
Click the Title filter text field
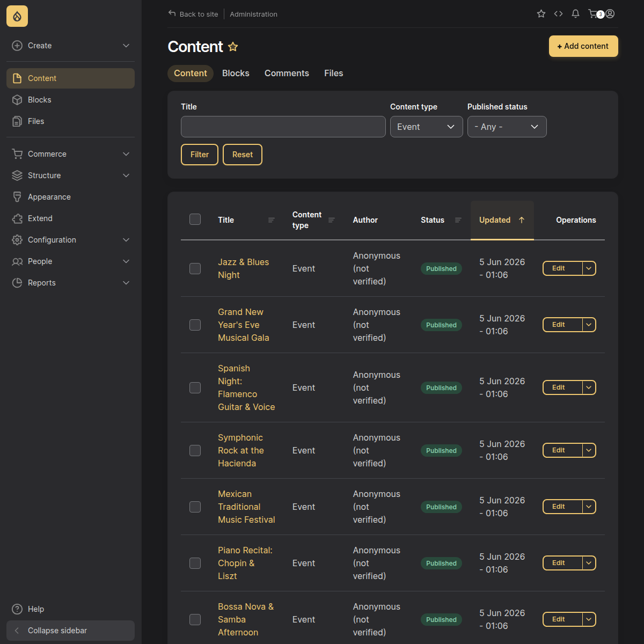pyautogui.click(x=283, y=127)
